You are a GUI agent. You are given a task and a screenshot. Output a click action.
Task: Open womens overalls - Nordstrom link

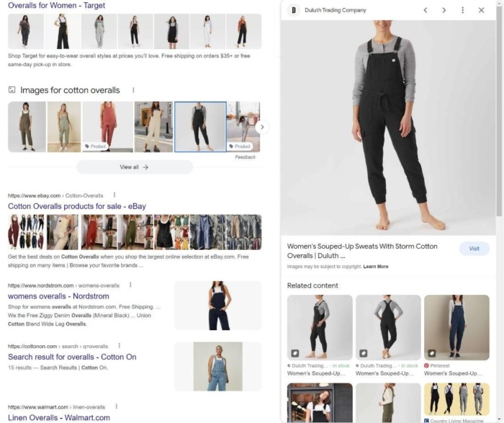click(58, 296)
